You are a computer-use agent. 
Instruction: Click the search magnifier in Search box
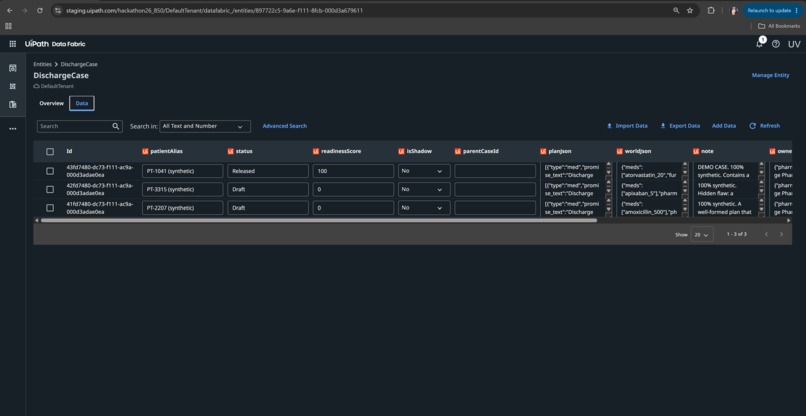pyautogui.click(x=116, y=126)
